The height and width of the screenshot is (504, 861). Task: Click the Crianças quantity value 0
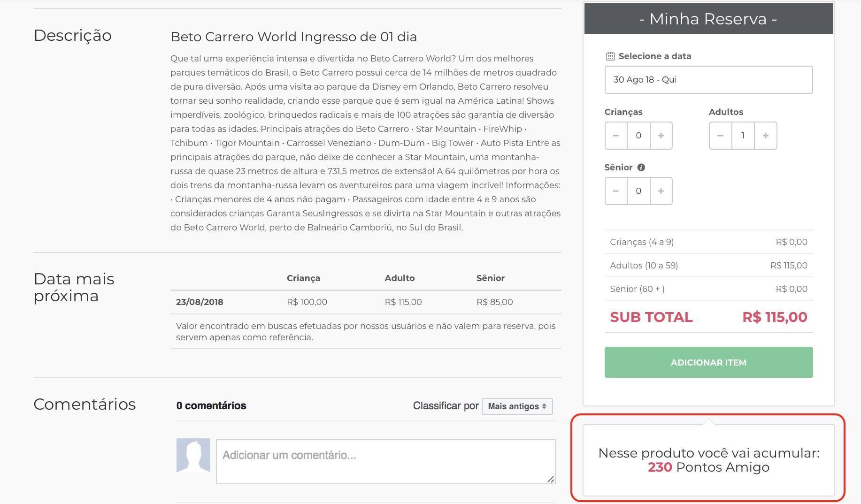638,136
